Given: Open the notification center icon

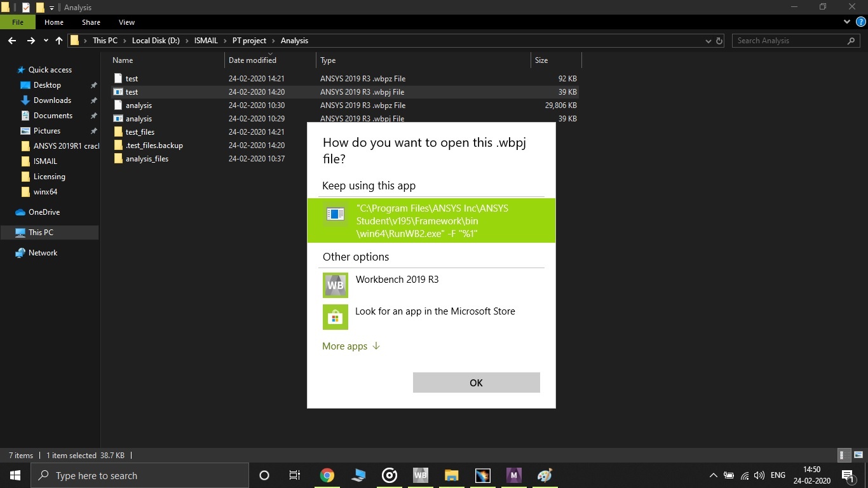Looking at the screenshot, I should coord(847,475).
